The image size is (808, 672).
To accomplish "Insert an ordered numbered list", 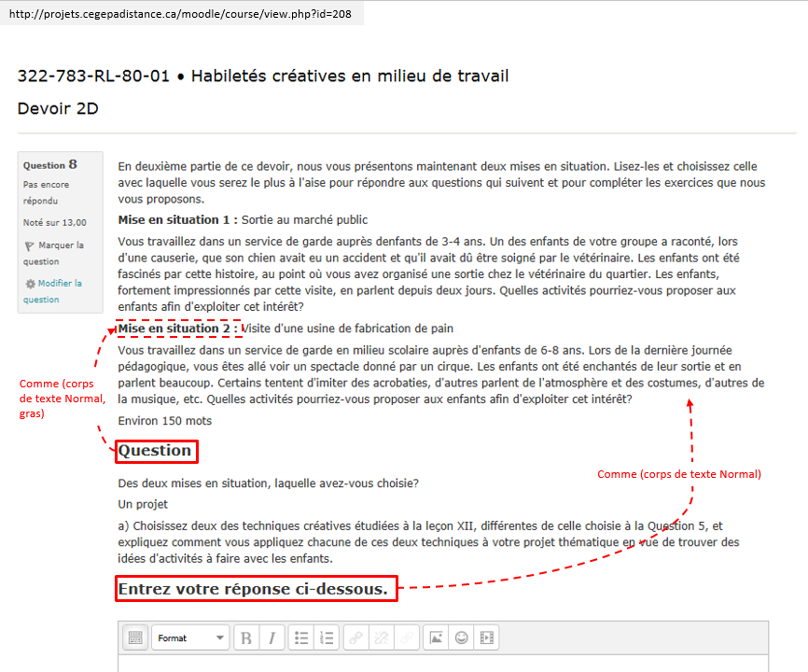I will [x=327, y=638].
